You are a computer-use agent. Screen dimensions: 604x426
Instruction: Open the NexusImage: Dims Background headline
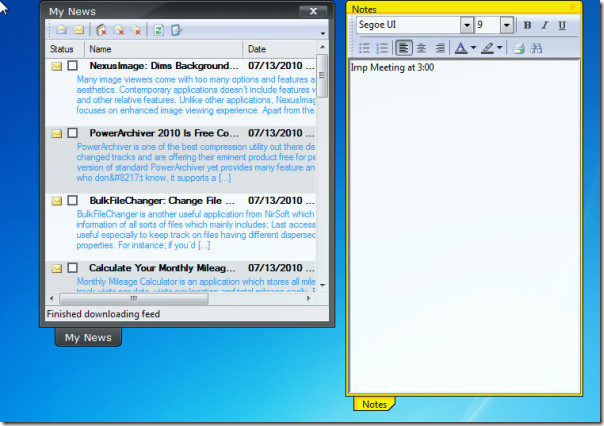164,66
